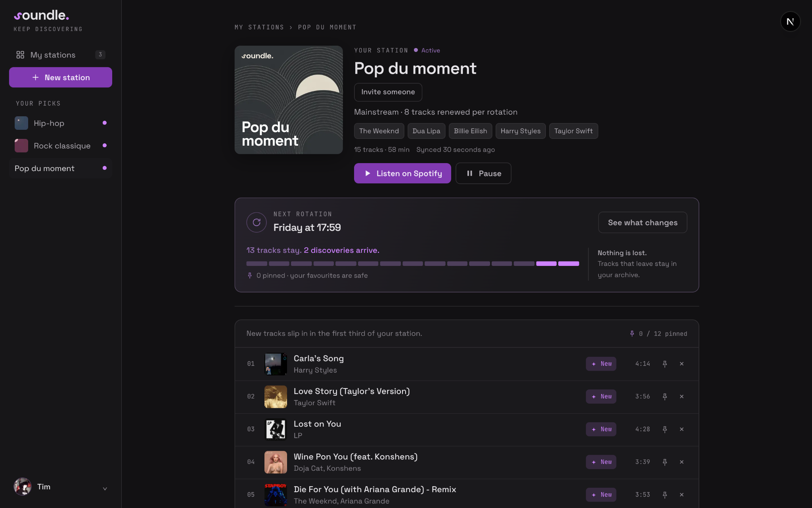Click the My stations count badge 3

coord(100,55)
